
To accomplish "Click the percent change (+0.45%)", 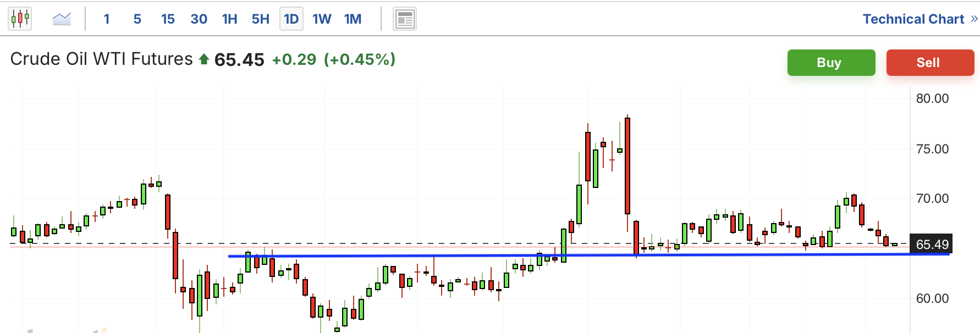I will (360, 59).
